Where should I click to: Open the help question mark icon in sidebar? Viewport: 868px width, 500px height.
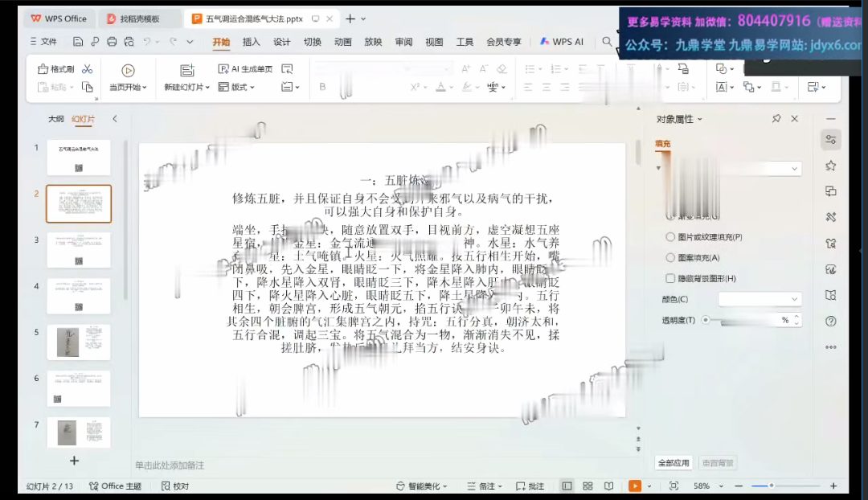(830, 321)
